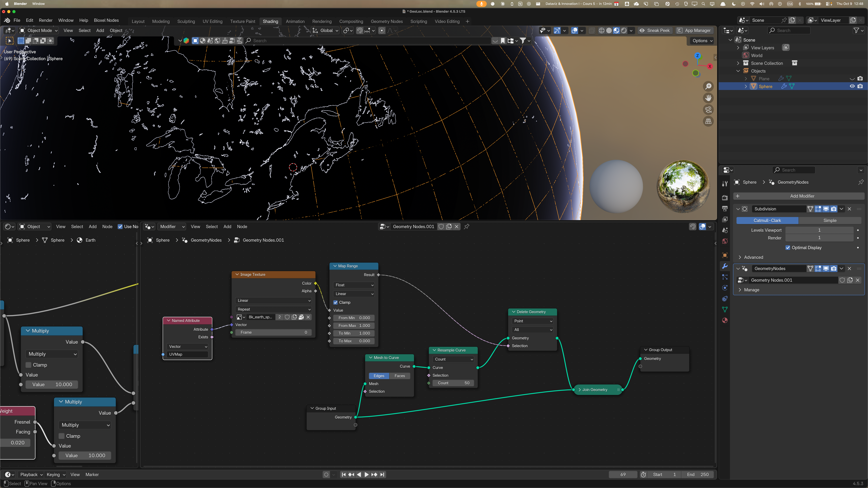Open the Modeling workspace tab
868x488 pixels.
(161, 22)
